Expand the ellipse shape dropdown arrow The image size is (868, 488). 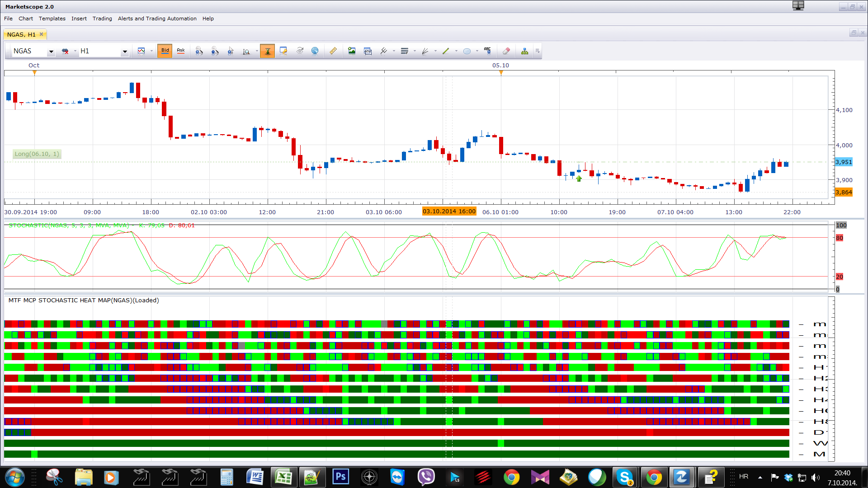point(477,51)
